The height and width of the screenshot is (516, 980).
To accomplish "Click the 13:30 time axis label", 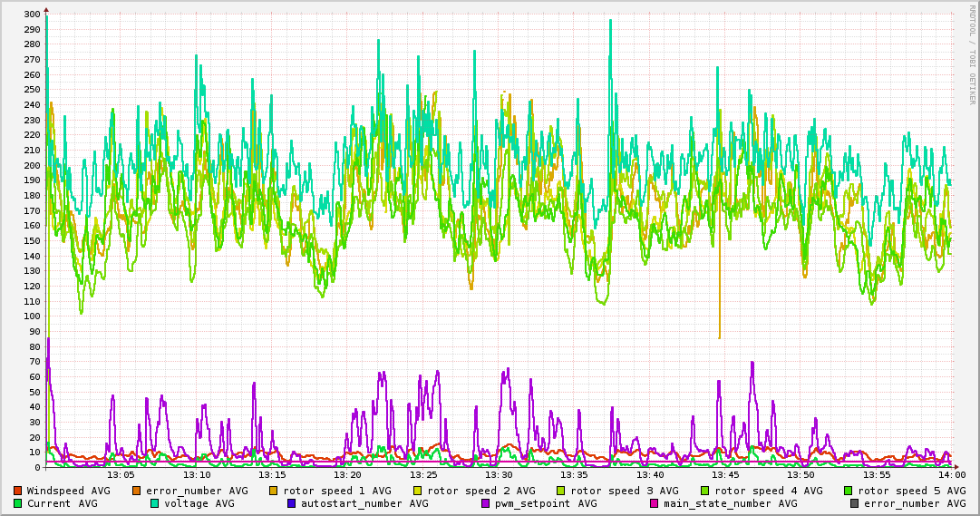I will click(499, 474).
